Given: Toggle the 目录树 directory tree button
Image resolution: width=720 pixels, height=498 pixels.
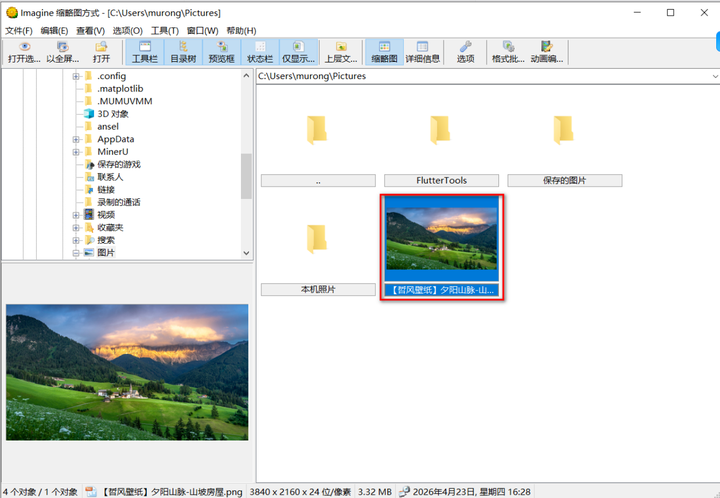Looking at the screenshot, I should 183,52.
